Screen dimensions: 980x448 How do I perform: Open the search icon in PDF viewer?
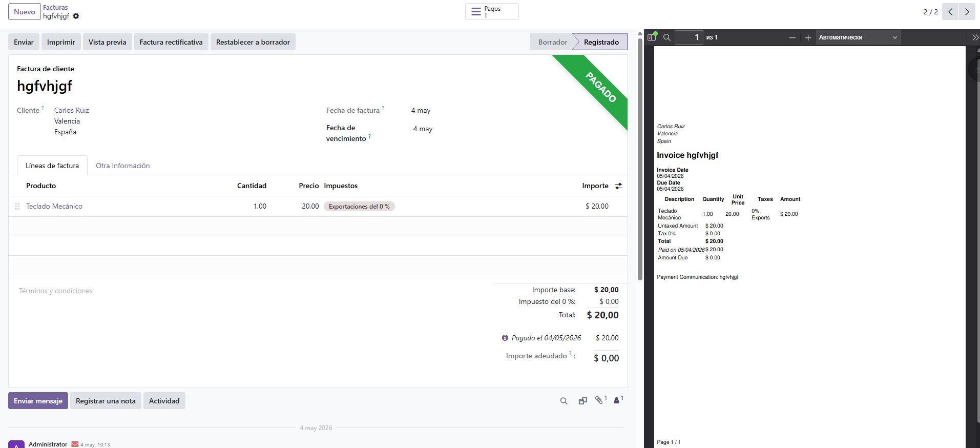coord(667,37)
